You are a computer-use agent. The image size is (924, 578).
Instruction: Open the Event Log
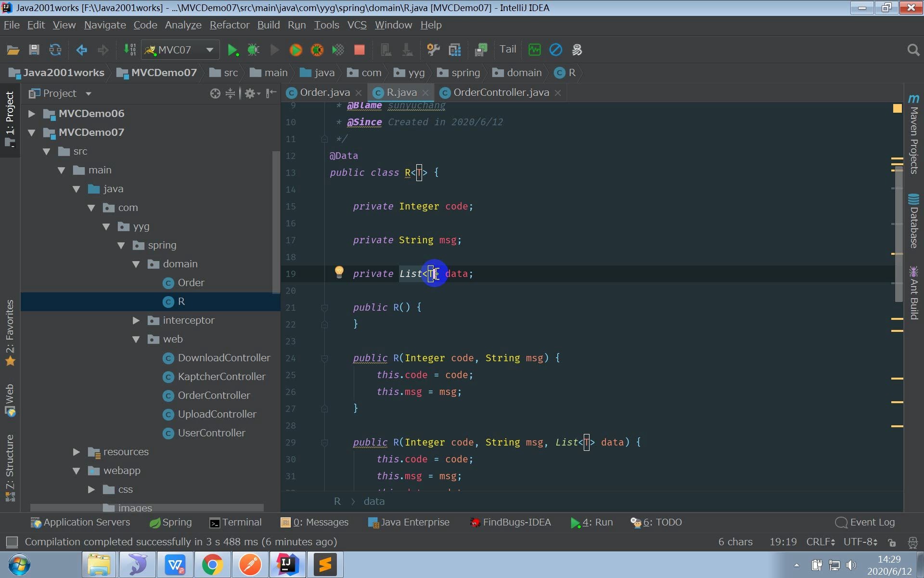click(865, 522)
